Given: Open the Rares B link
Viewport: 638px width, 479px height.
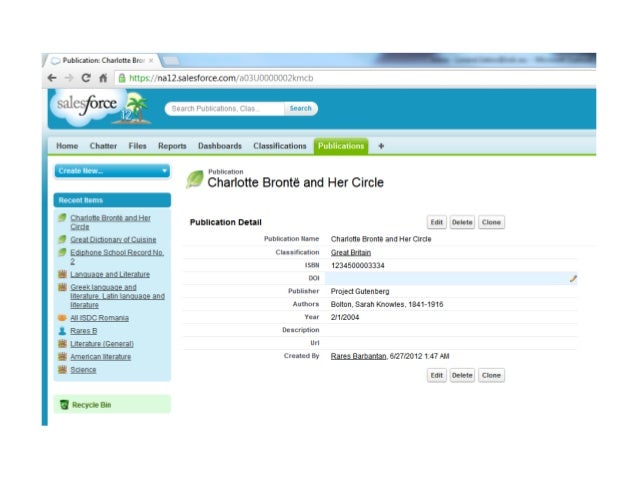Looking at the screenshot, I should 83,331.
